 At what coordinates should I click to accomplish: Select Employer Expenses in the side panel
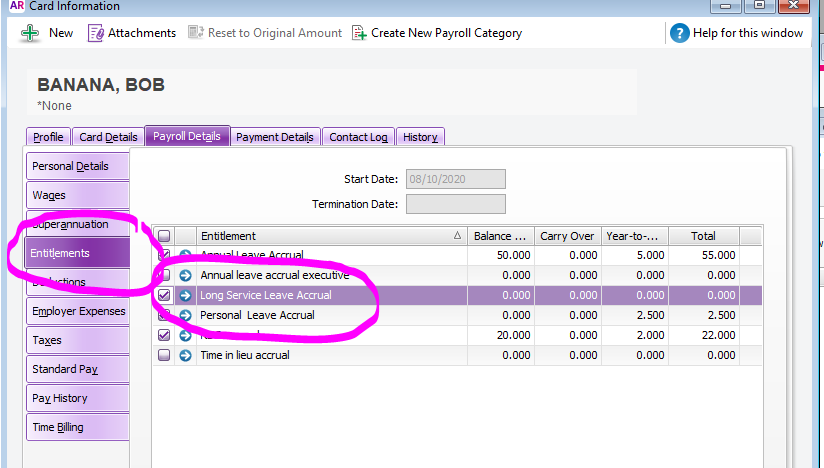(x=79, y=311)
